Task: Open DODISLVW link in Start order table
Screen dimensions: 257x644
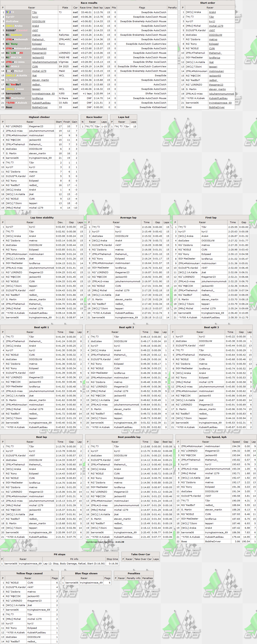Action: (215, 35)
